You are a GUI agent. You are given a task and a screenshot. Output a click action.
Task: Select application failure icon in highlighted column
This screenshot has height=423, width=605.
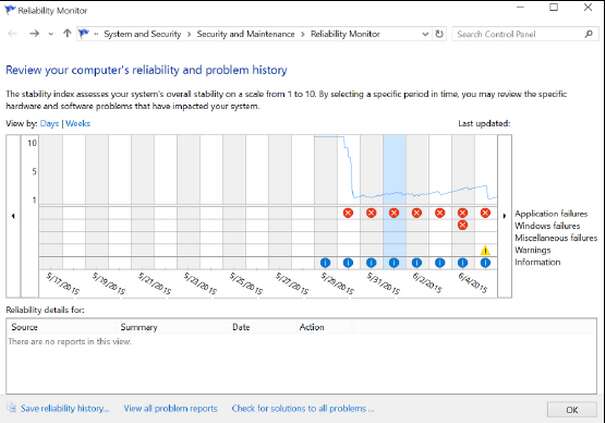pyautogui.click(x=394, y=213)
